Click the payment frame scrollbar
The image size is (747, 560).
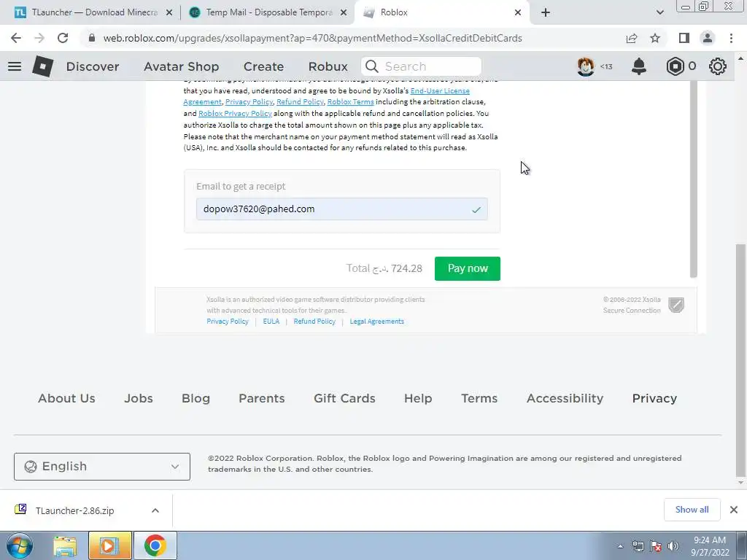pos(694,179)
